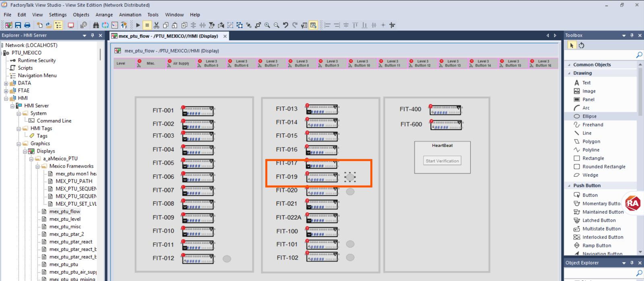Click the Toolbox search field

click(x=601, y=55)
